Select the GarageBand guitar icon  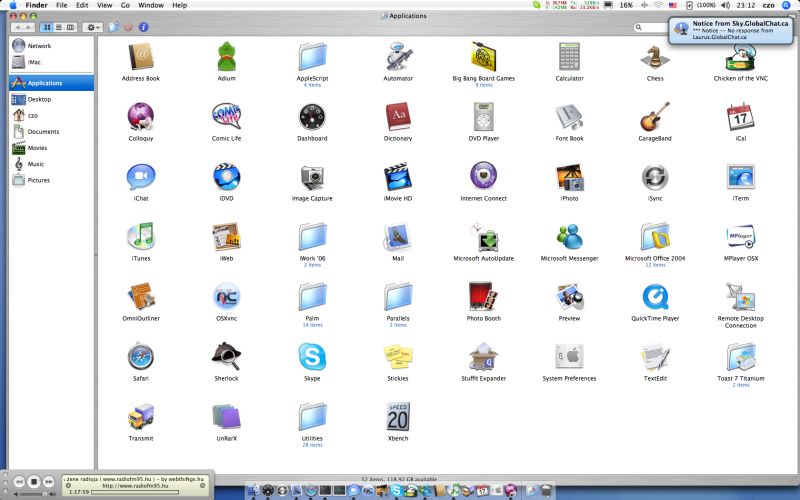click(x=655, y=116)
